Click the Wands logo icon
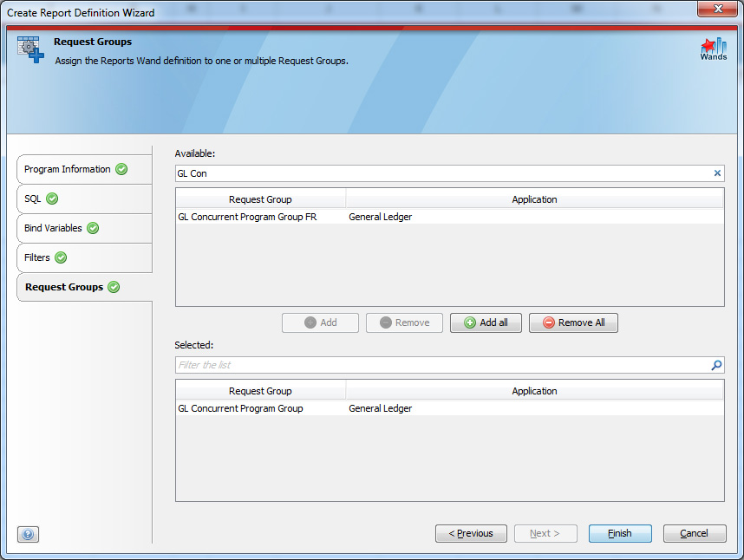Screen dimensions: 744x560 (x=713, y=49)
